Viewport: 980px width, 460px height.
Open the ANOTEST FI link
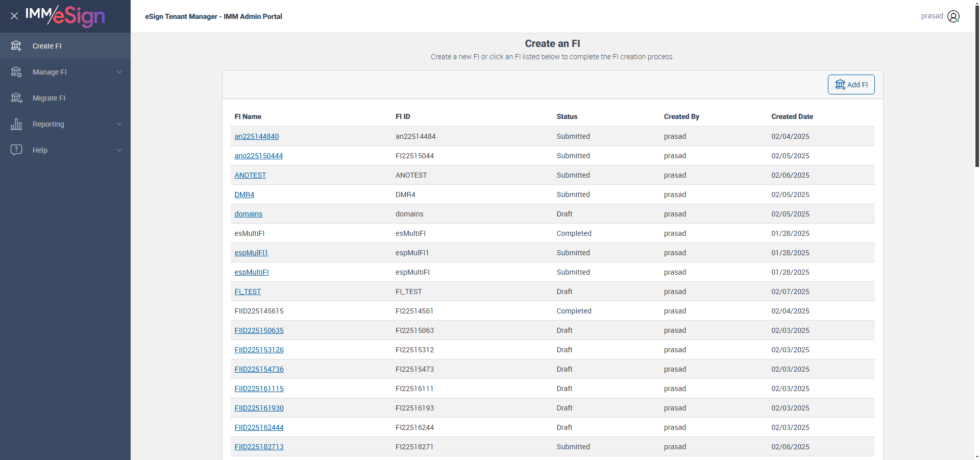point(250,175)
